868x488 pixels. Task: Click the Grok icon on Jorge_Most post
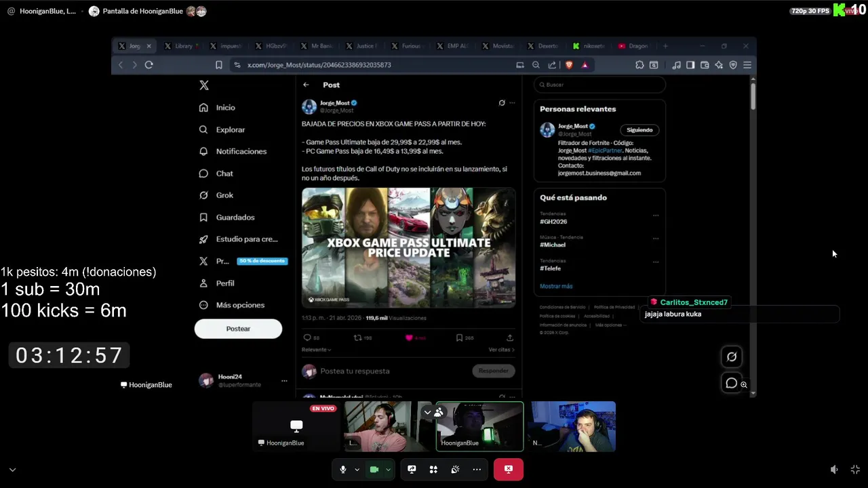click(502, 103)
